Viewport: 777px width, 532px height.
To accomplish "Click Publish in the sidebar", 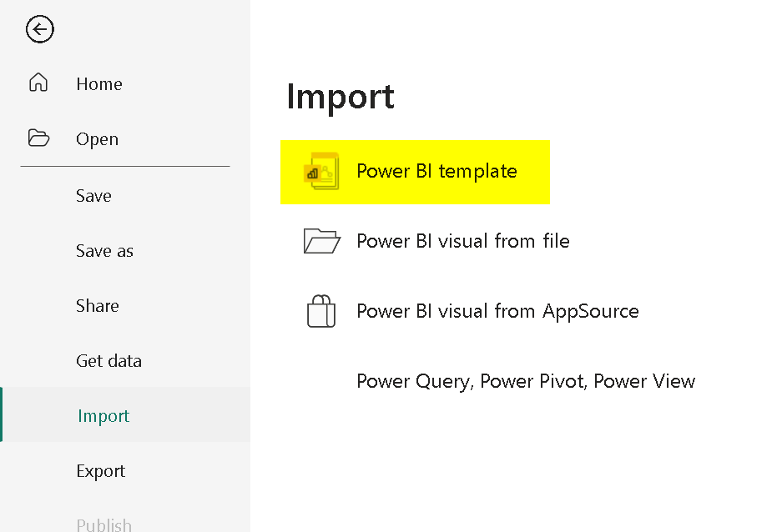I will coord(103,524).
